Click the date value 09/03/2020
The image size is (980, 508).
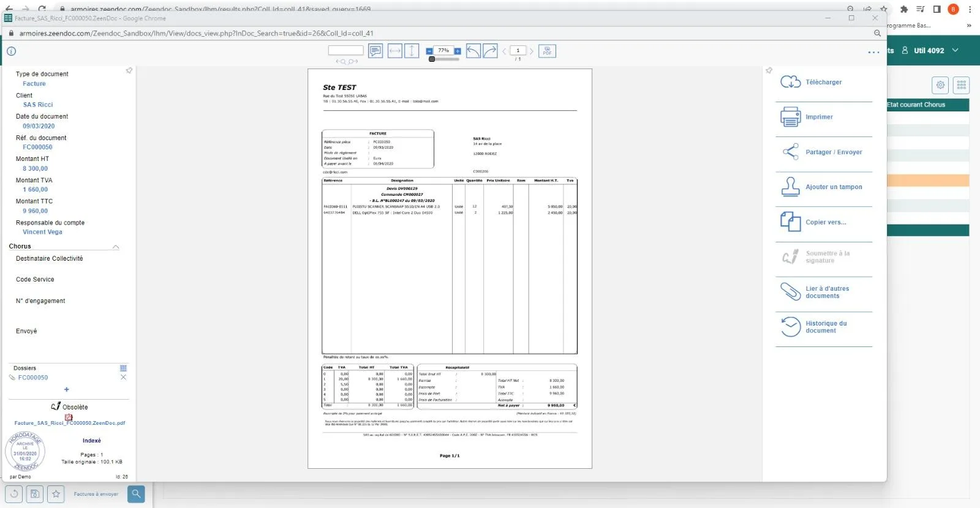pos(39,126)
